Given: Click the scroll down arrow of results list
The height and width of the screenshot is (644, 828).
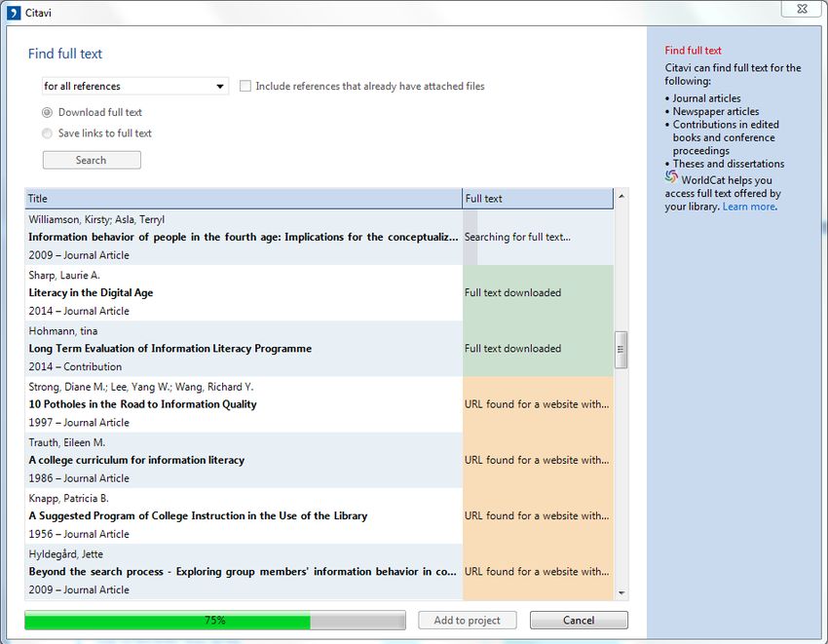Looking at the screenshot, I should pos(621,592).
